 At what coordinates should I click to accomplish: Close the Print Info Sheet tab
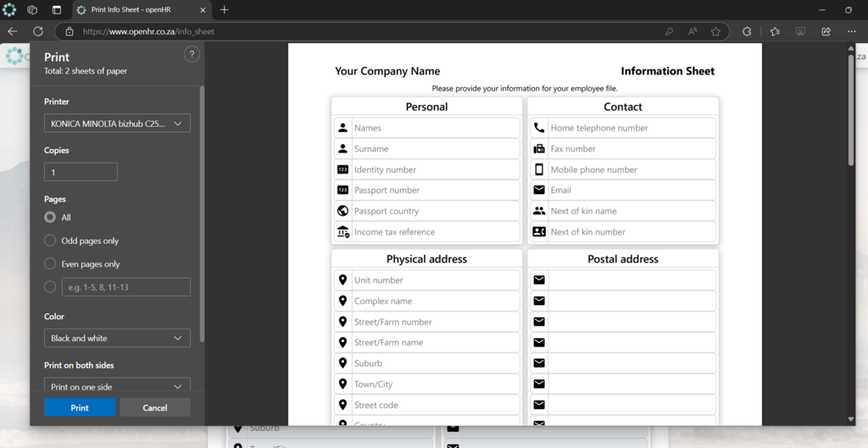coord(203,10)
